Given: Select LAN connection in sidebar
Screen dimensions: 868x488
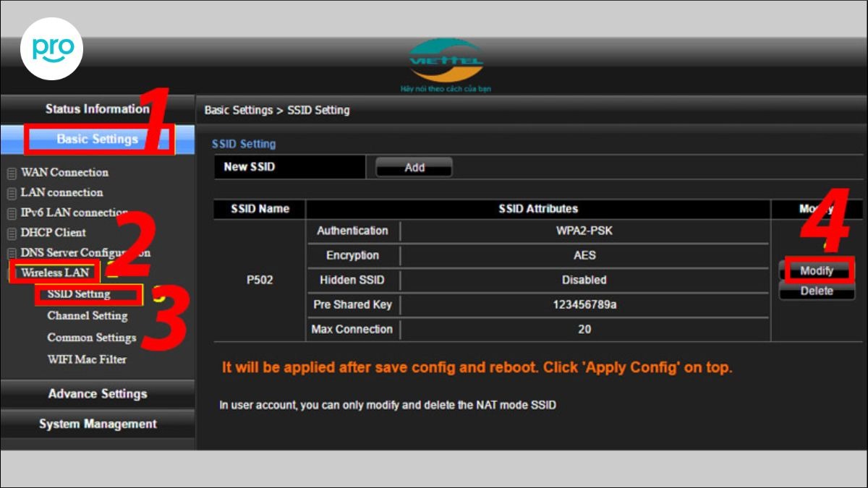Looking at the screenshot, I should (x=61, y=192).
